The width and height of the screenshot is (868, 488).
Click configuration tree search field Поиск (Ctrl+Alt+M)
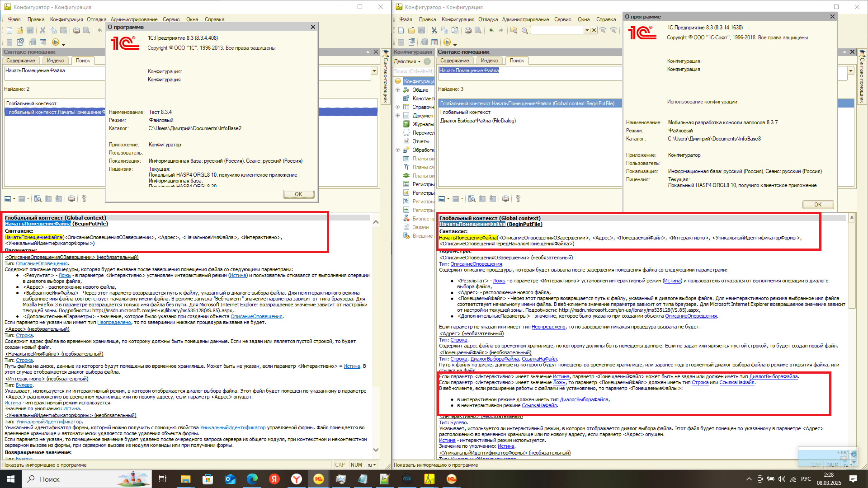(413, 71)
